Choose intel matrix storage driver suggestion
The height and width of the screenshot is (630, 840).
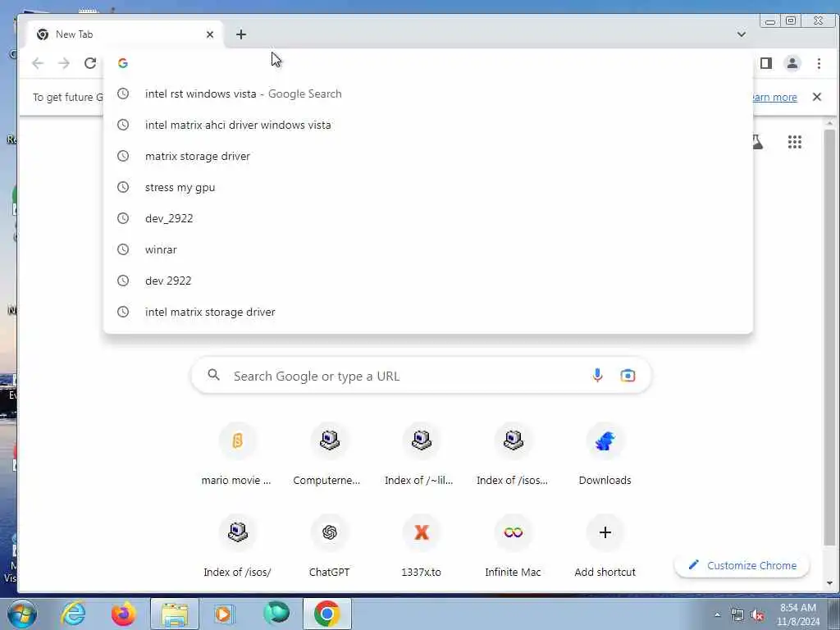click(427, 312)
